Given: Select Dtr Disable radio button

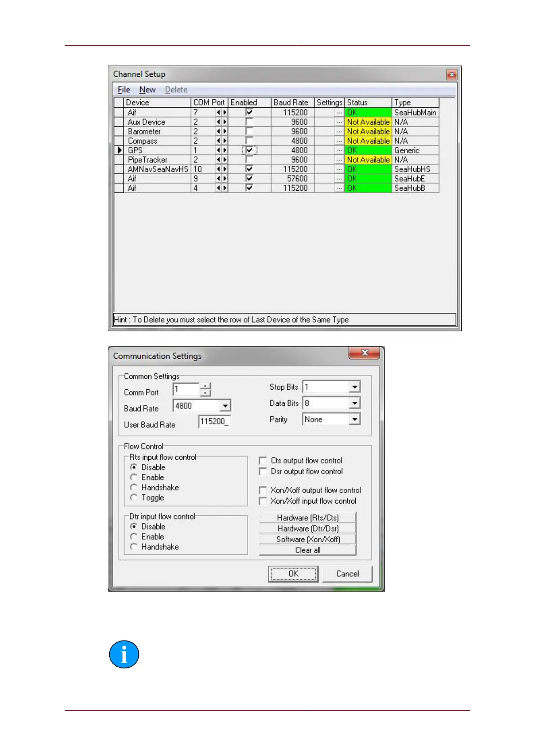Looking at the screenshot, I should click(133, 527).
